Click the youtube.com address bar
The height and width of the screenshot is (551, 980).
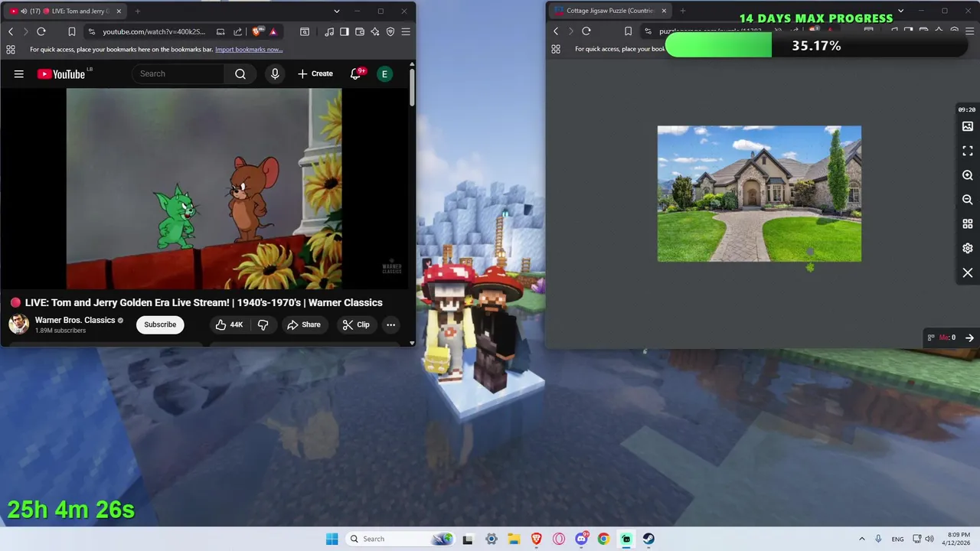(x=153, y=31)
